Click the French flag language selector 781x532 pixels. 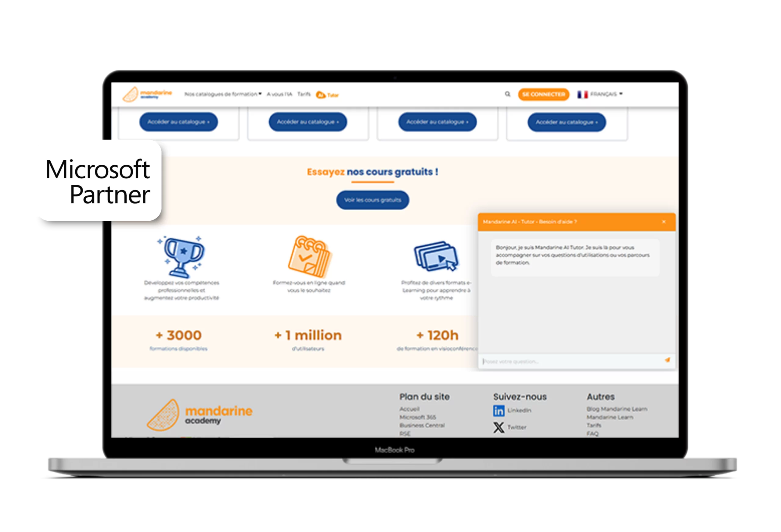(x=582, y=95)
